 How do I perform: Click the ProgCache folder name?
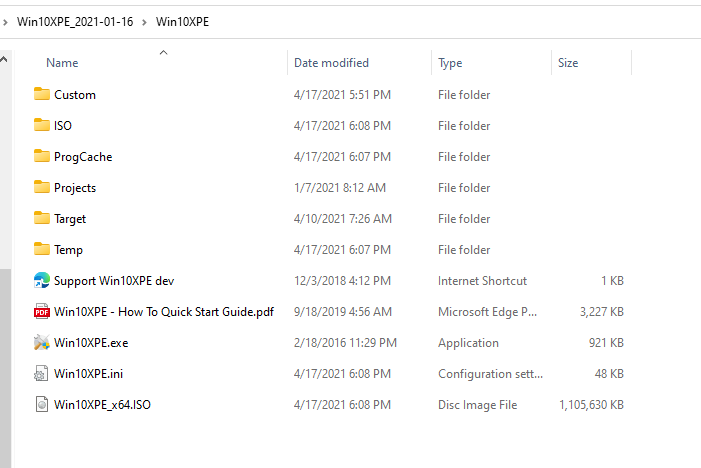click(x=83, y=157)
